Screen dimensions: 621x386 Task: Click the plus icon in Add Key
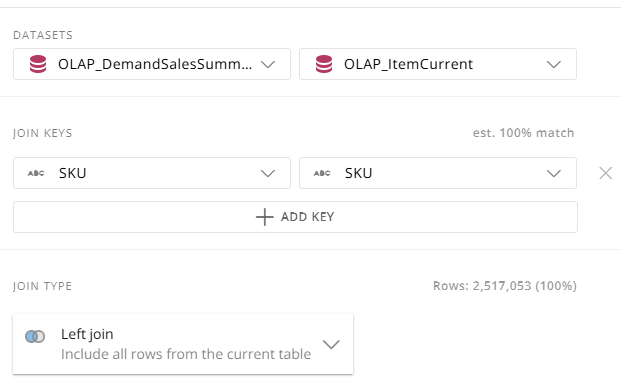(x=265, y=217)
